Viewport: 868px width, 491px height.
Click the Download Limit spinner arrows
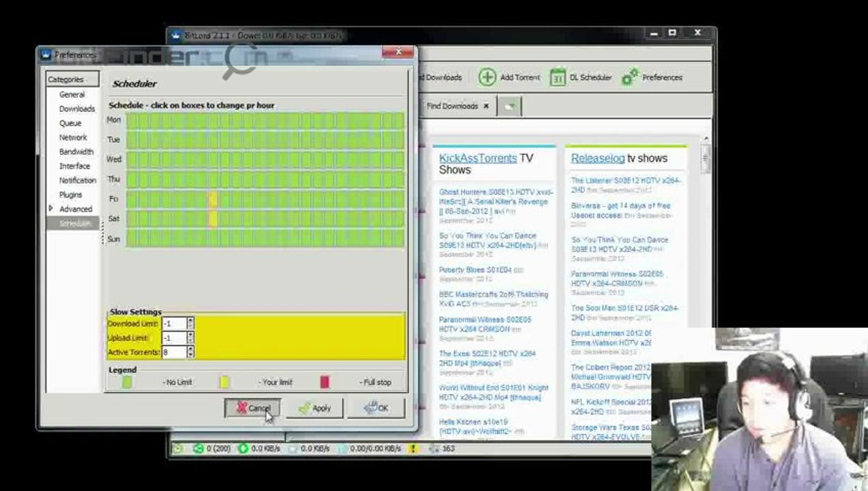click(x=190, y=323)
